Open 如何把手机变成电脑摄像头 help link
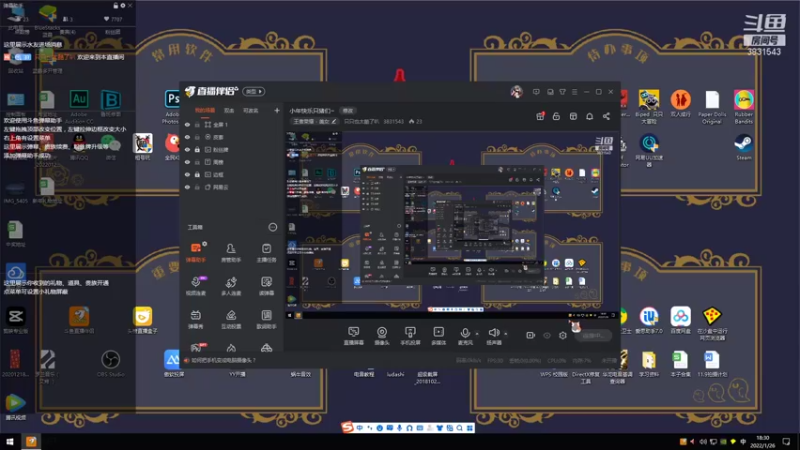Viewport: 800px width, 450px height. pos(223,360)
